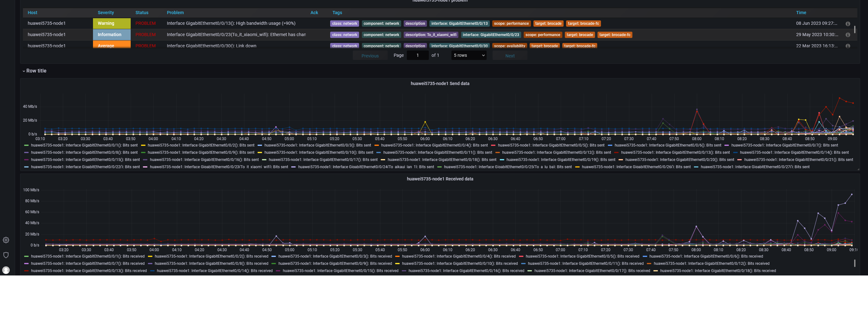Click the GigabitEthernet0/0/30 Link down problem text
Viewport: 868px width, 331px height.
tap(211, 46)
